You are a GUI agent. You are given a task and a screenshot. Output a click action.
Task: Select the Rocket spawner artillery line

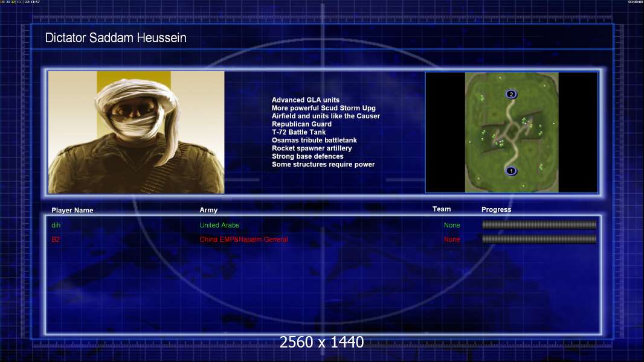[312, 148]
